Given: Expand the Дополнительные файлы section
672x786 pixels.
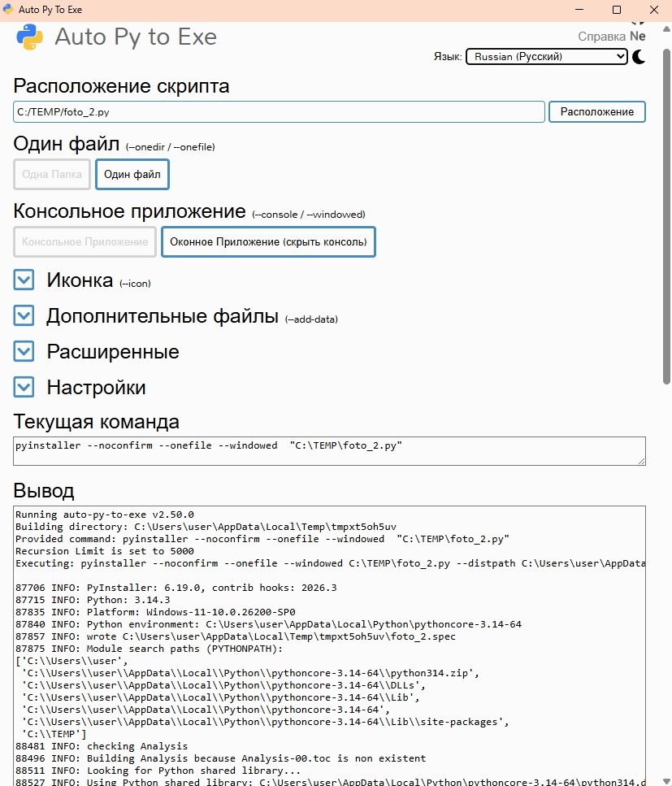Looking at the screenshot, I should [x=23, y=315].
